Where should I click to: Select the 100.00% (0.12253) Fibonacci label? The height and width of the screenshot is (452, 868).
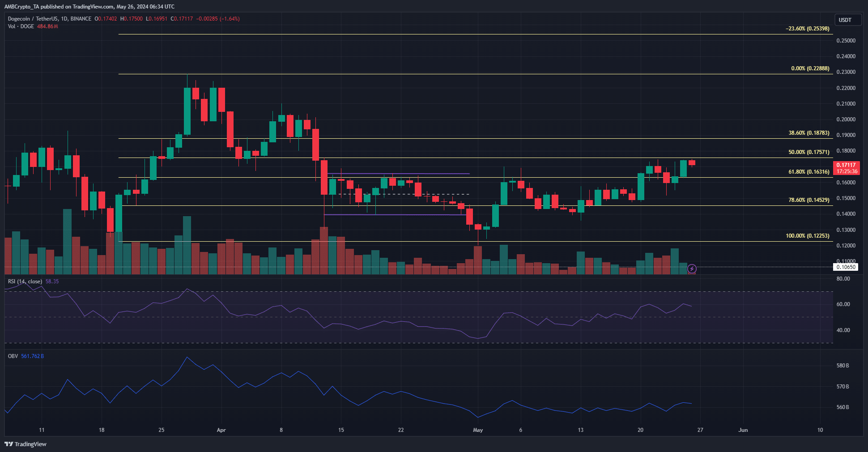(808, 236)
